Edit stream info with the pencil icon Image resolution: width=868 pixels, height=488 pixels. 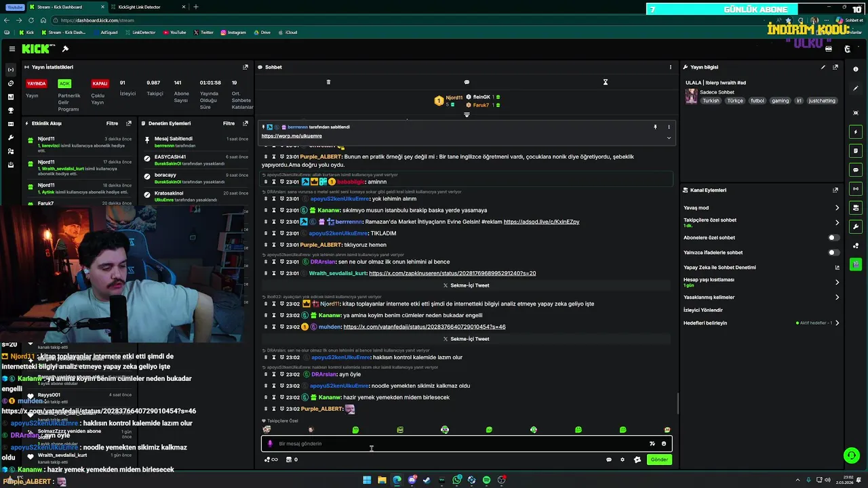(x=823, y=67)
